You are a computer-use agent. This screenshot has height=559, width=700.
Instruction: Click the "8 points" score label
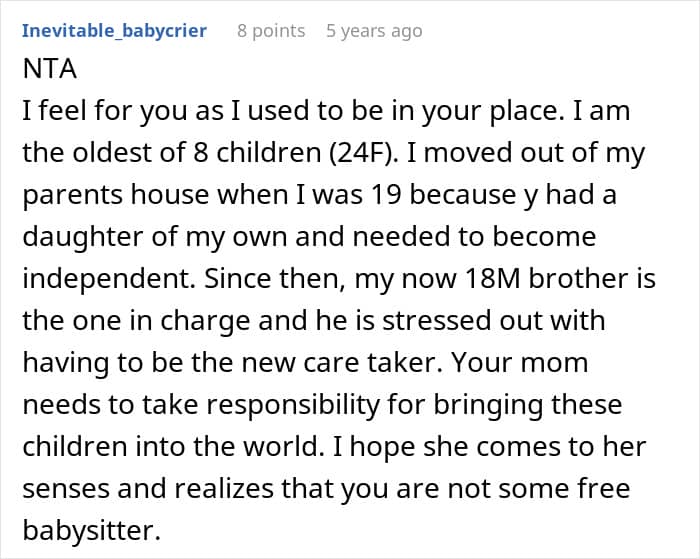(x=271, y=30)
